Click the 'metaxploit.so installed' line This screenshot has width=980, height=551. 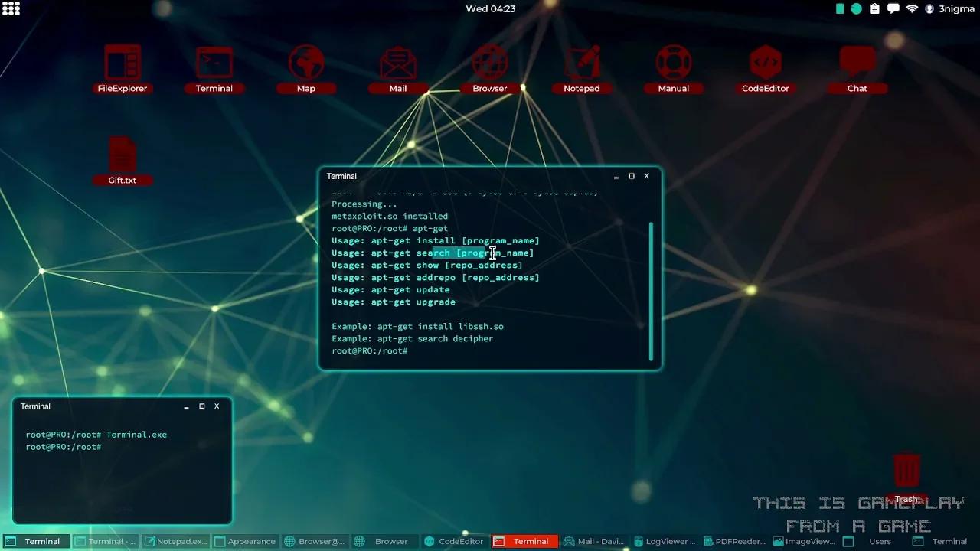[390, 217]
